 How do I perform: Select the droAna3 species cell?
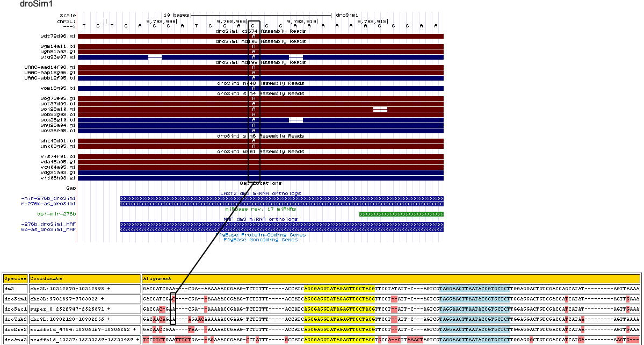[15, 339]
